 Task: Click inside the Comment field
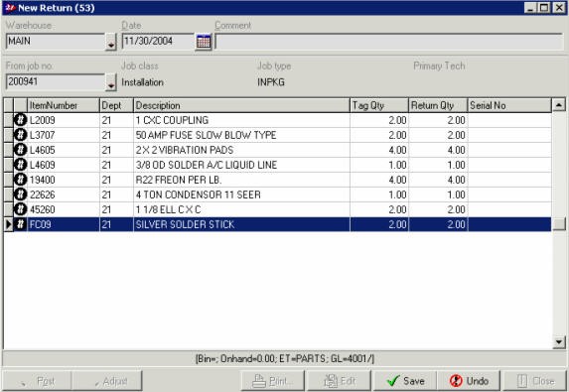pos(389,42)
